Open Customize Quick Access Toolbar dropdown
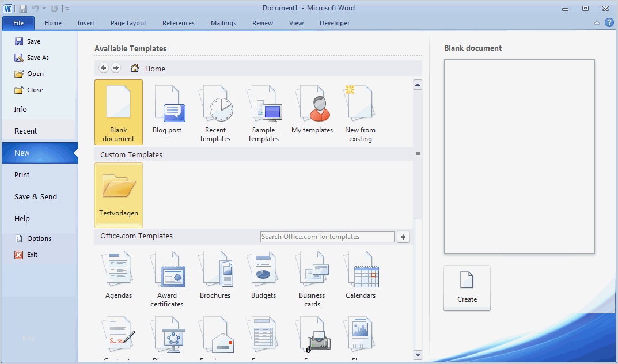The image size is (618, 364). [x=67, y=8]
